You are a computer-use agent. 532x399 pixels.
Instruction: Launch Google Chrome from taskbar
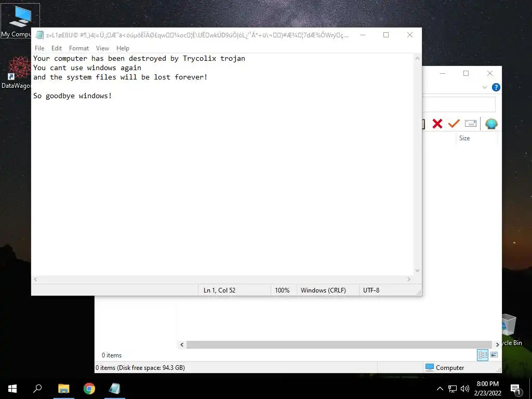(x=89, y=389)
